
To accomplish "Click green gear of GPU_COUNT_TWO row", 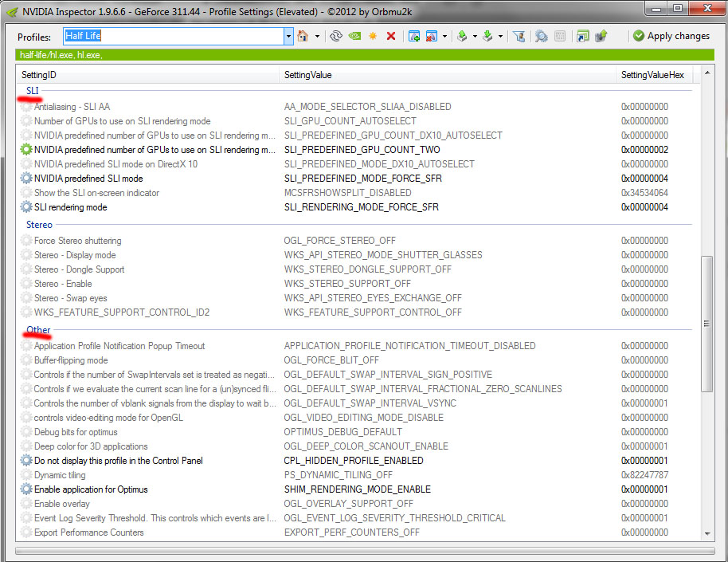I will pyautogui.click(x=26, y=150).
